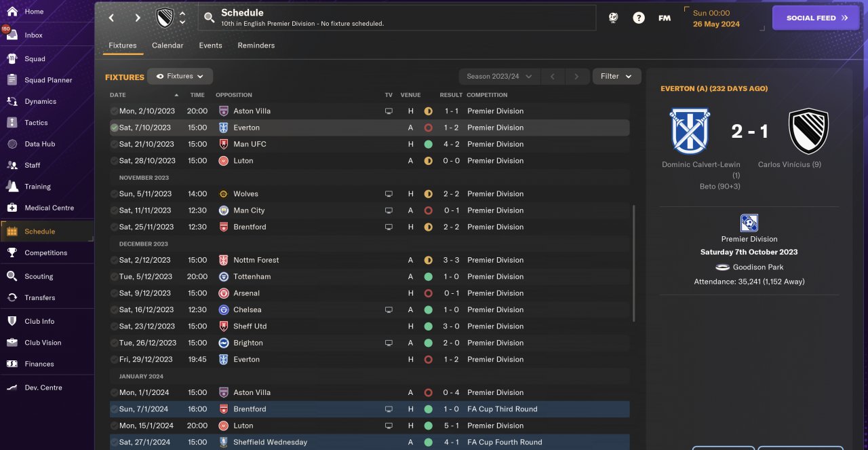
Task: Switch to the Reminders tab
Action: 256,45
